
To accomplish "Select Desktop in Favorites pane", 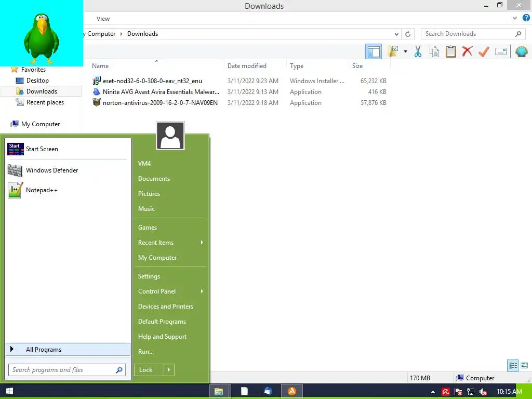I will (x=37, y=81).
